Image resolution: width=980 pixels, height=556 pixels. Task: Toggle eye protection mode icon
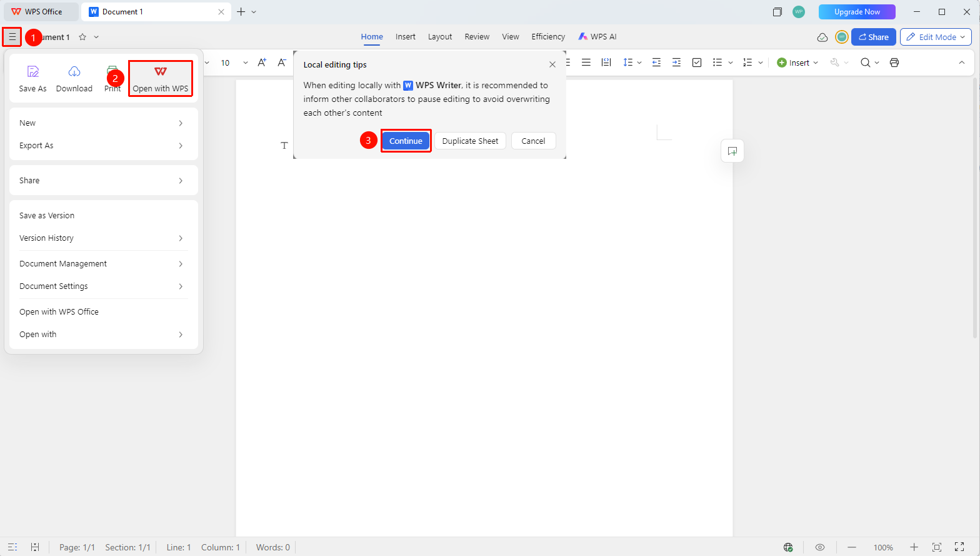point(820,547)
